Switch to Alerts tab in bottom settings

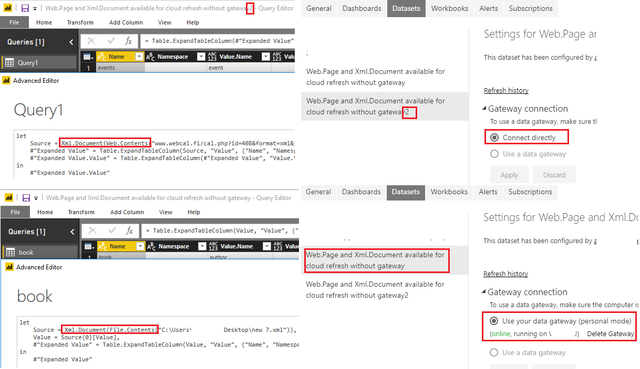(x=488, y=192)
